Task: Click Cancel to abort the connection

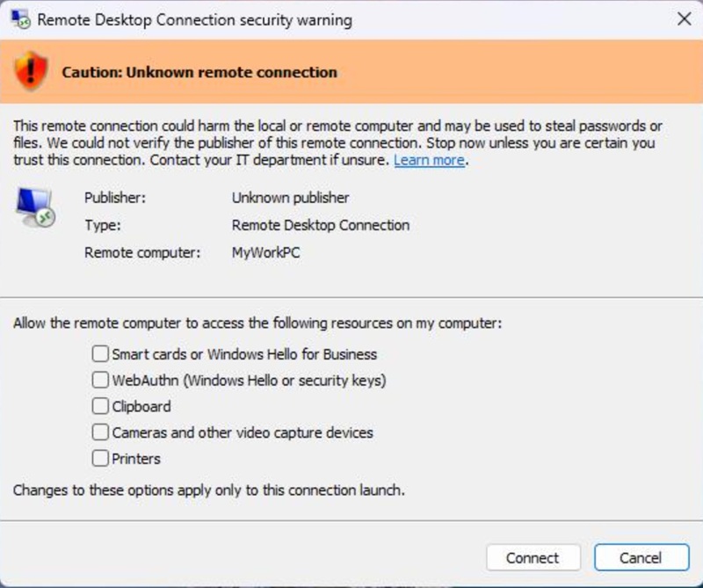Action: pyautogui.click(x=642, y=557)
